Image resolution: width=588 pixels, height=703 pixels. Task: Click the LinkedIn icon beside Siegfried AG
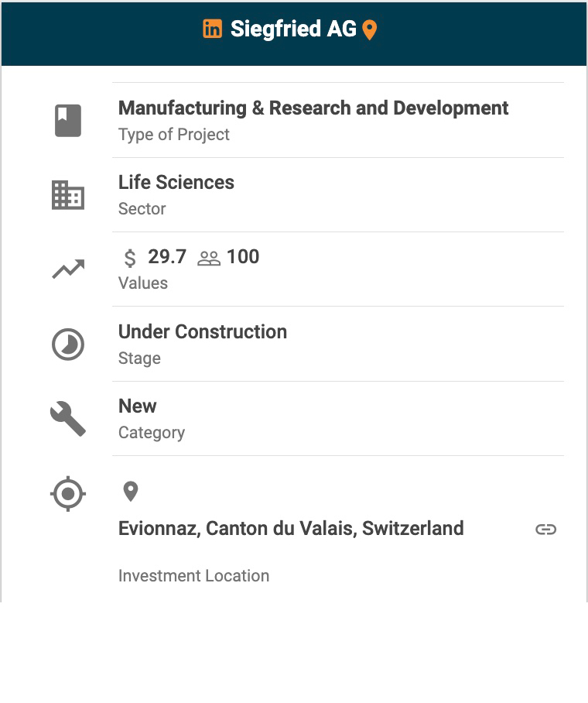pyautogui.click(x=212, y=29)
